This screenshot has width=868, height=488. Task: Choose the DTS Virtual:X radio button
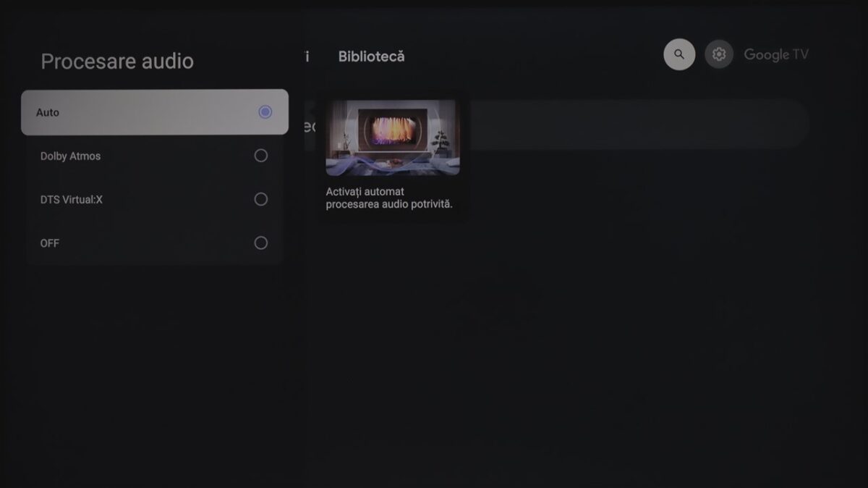261,199
